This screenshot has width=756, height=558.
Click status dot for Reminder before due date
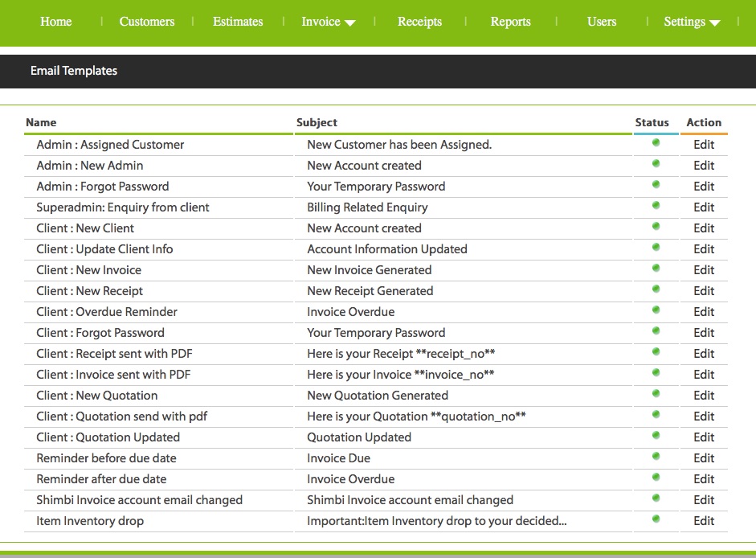tap(656, 457)
